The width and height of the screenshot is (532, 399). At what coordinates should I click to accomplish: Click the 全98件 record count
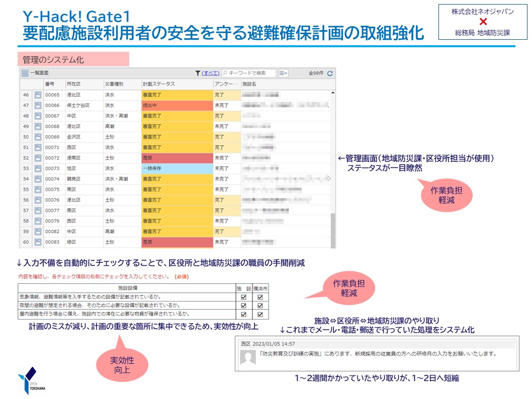[x=316, y=73]
